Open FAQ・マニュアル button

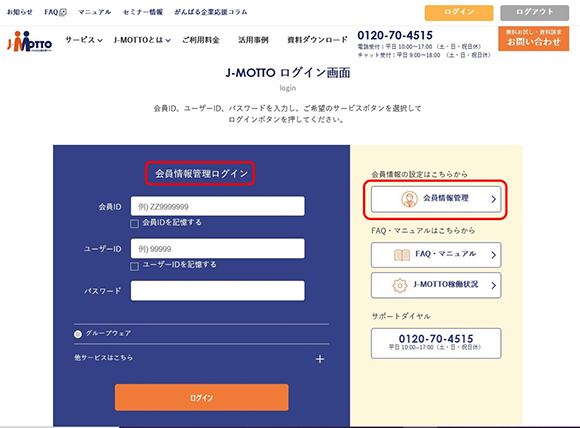point(436,255)
